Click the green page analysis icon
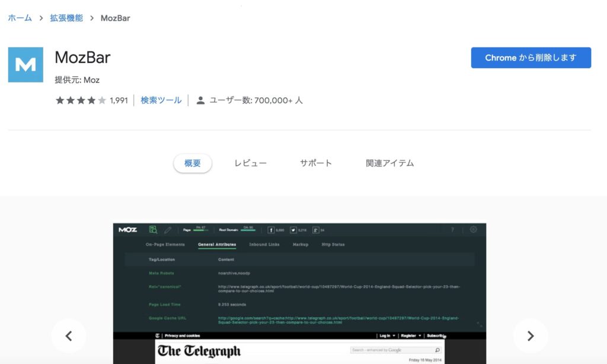The height and width of the screenshot is (364, 607). coord(154,229)
